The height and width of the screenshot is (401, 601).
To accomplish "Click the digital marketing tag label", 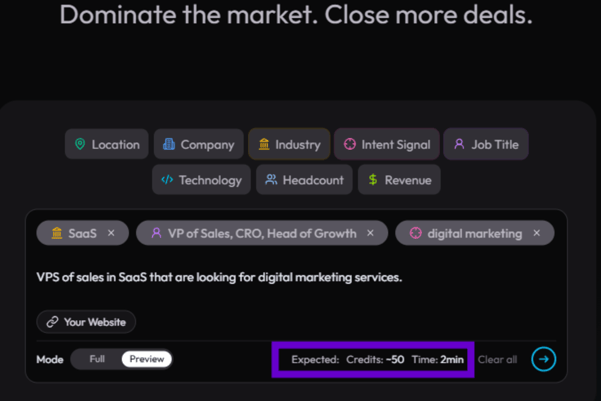I will tap(475, 233).
